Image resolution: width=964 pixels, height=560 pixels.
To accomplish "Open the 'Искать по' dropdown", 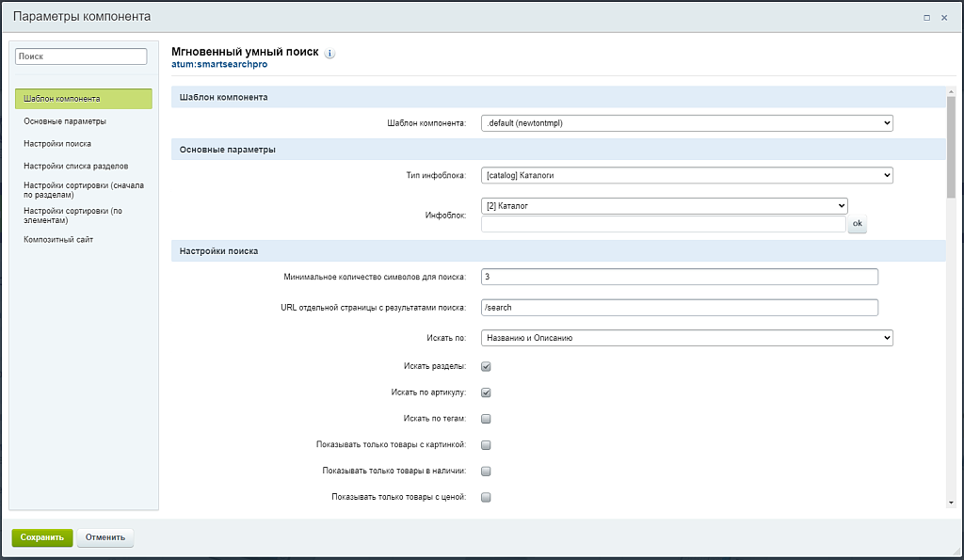I will point(686,338).
